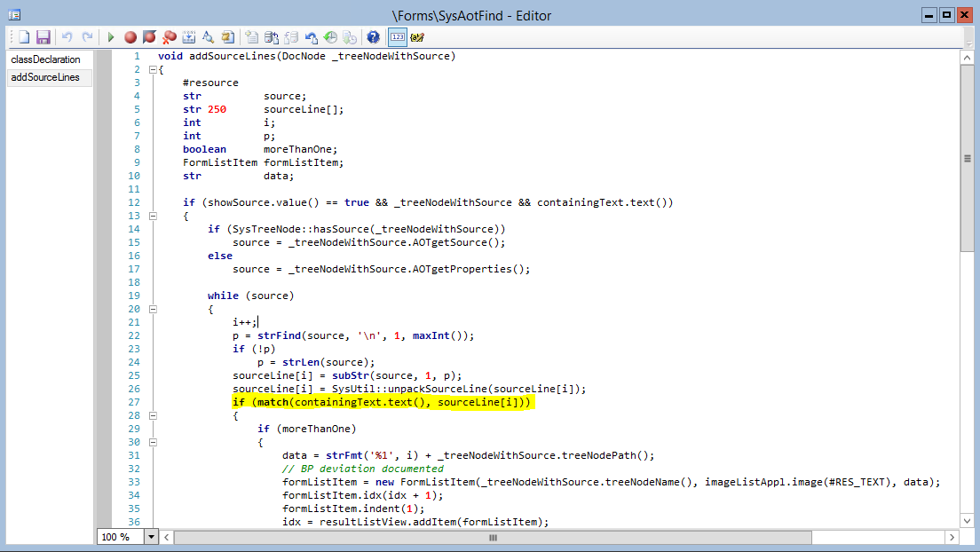The height and width of the screenshot is (552, 980).
Task: Click the vertical scrollbar thumb
Action: pyautogui.click(x=967, y=159)
